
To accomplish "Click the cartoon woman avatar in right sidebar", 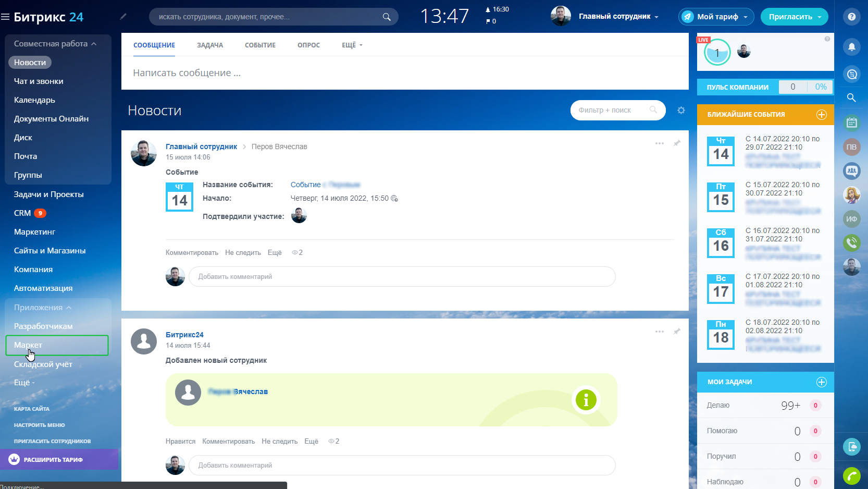I will click(851, 195).
